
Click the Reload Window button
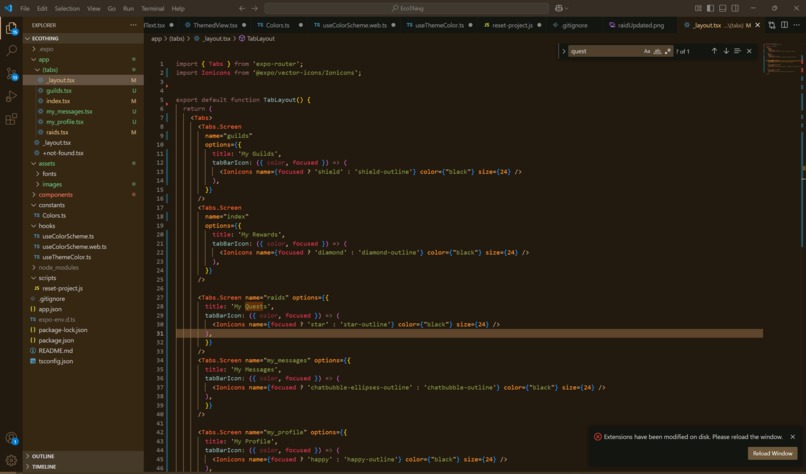coord(772,453)
